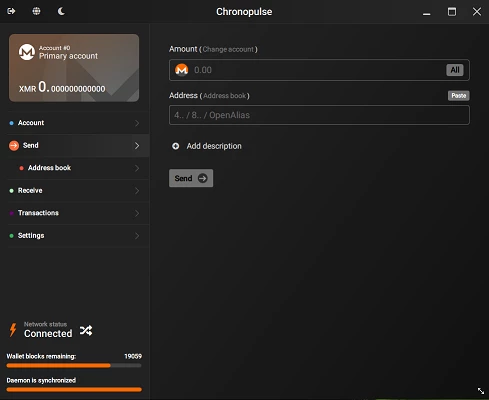Click the 19059 blocks remaining value

pos(133,356)
